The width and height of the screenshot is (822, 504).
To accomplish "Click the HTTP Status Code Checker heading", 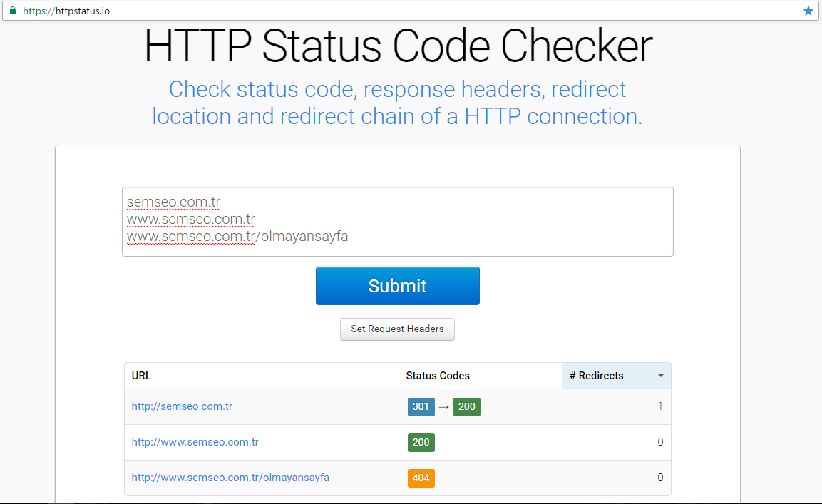I will [398, 46].
